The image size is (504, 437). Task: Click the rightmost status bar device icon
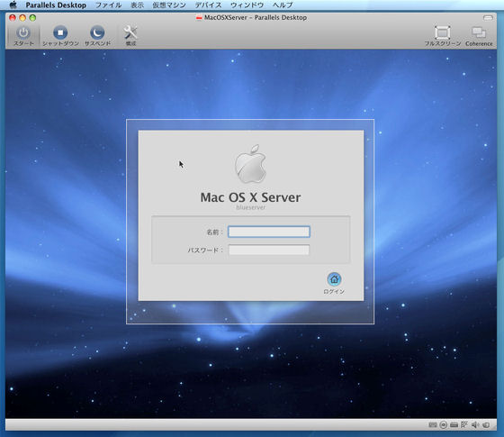tap(486, 425)
